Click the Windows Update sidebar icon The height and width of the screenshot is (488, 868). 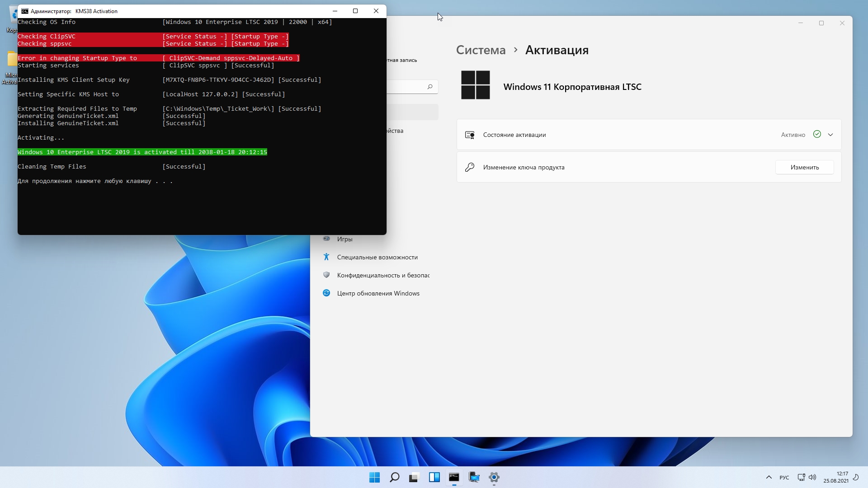click(326, 293)
